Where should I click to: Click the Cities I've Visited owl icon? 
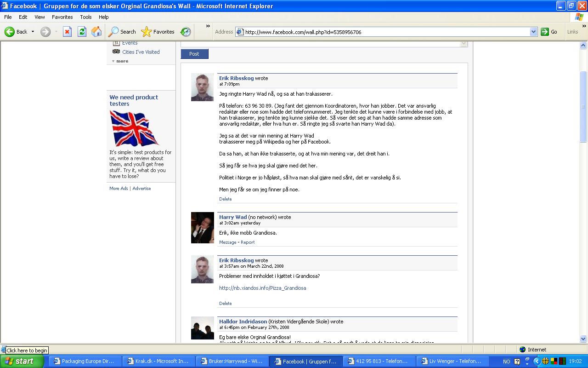(116, 52)
